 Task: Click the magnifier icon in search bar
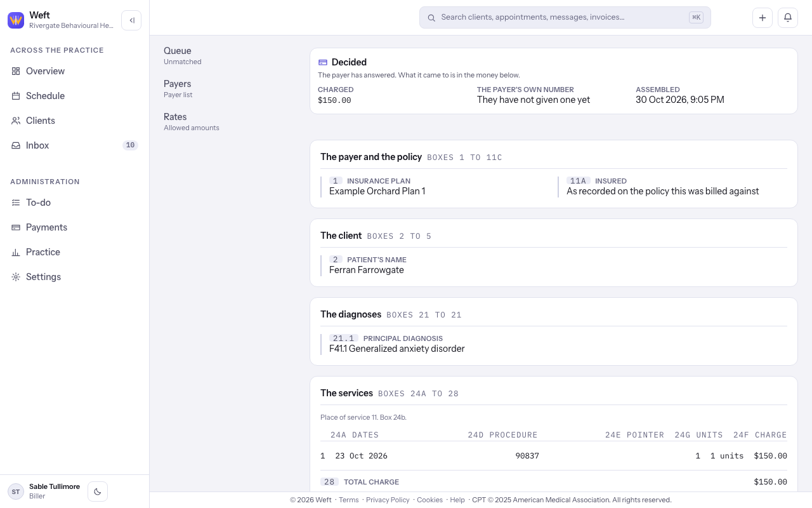pyautogui.click(x=431, y=18)
